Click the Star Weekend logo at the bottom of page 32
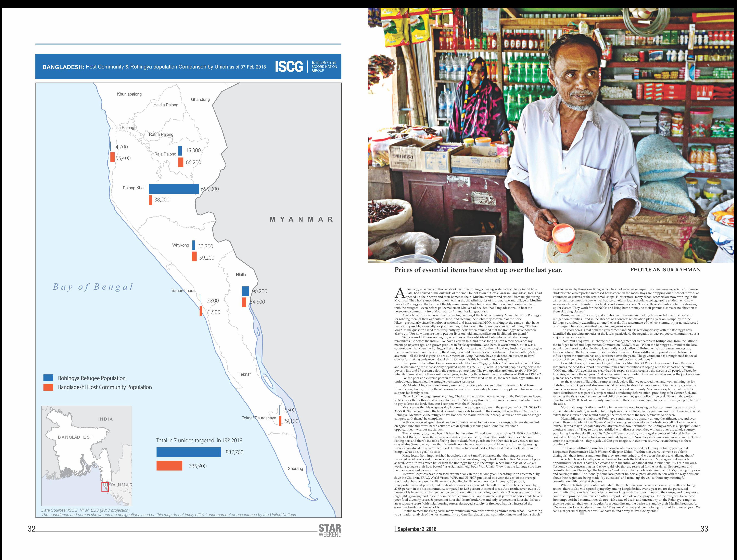The width and height of the screenshot is (737, 560). pyautogui.click(x=330, y=530)
